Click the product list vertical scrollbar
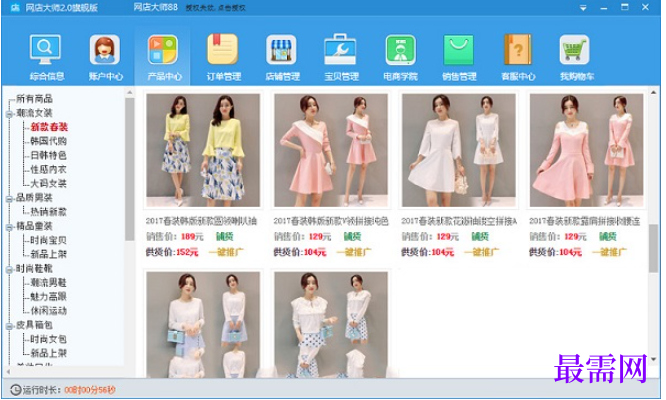666x400 pixels. [x=653, y=248]
